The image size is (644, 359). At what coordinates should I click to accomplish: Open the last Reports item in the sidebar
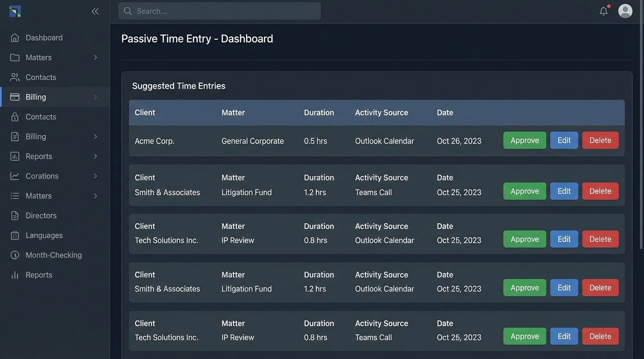pyautogui.click(x=39, y=275)
